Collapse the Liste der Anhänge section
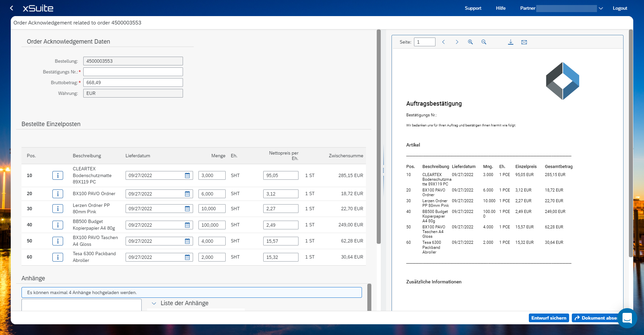This screenshot has height=335, width=644. pos(154,303)
